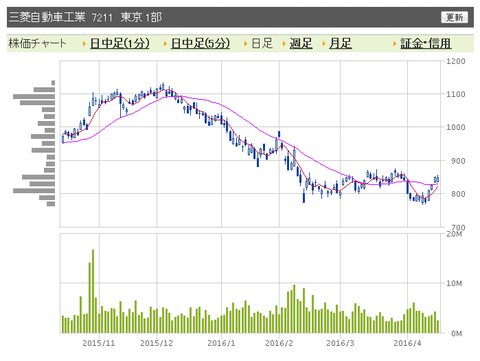
Task: Click the 2016/2 date axis label
Action: [279, 343]
